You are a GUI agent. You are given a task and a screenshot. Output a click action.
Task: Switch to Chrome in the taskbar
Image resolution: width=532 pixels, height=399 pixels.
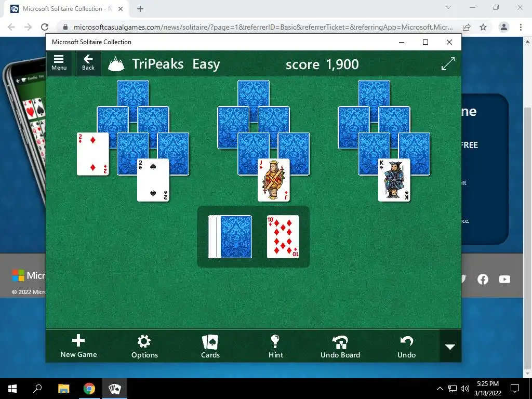pos(89,389)
